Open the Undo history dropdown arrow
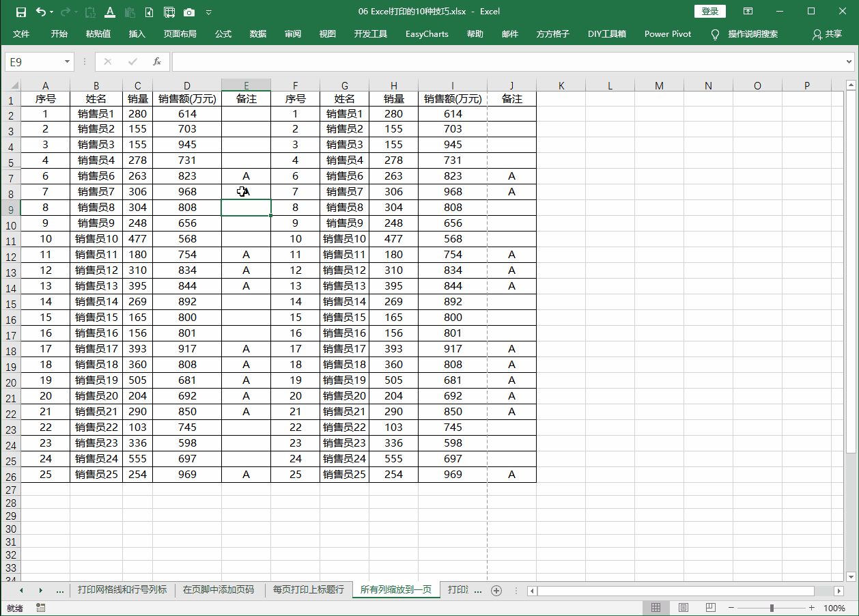Viewport: 859px width, 616px height. [x=51, y=12]
